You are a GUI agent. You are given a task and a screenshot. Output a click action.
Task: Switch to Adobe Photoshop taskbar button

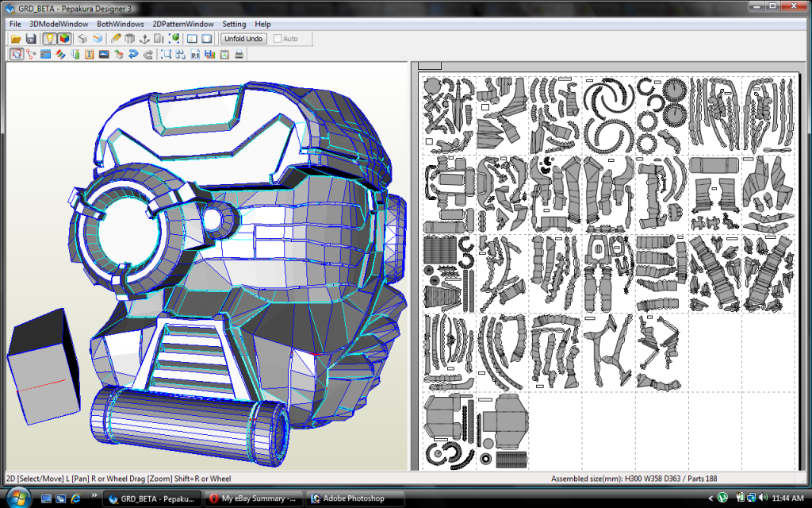coord(354,498)
